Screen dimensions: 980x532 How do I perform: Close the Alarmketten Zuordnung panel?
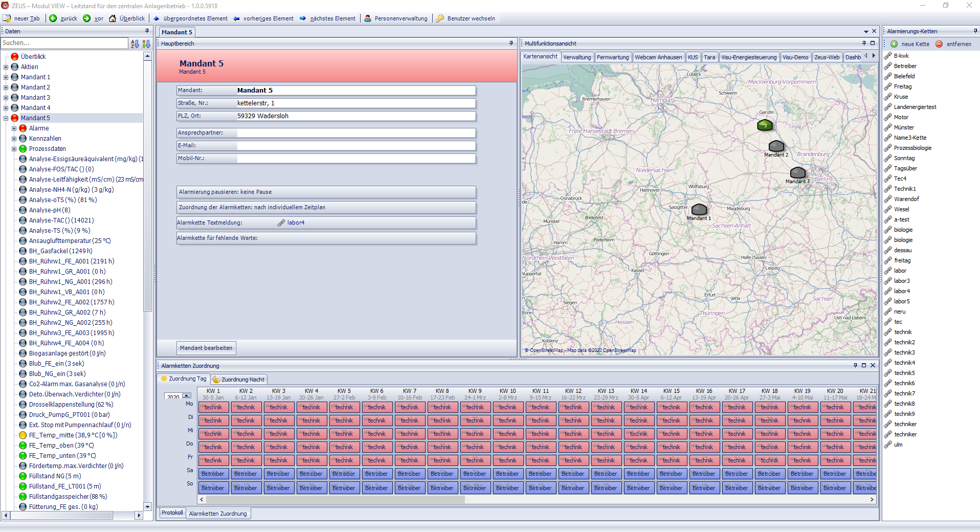coord(873,365)
